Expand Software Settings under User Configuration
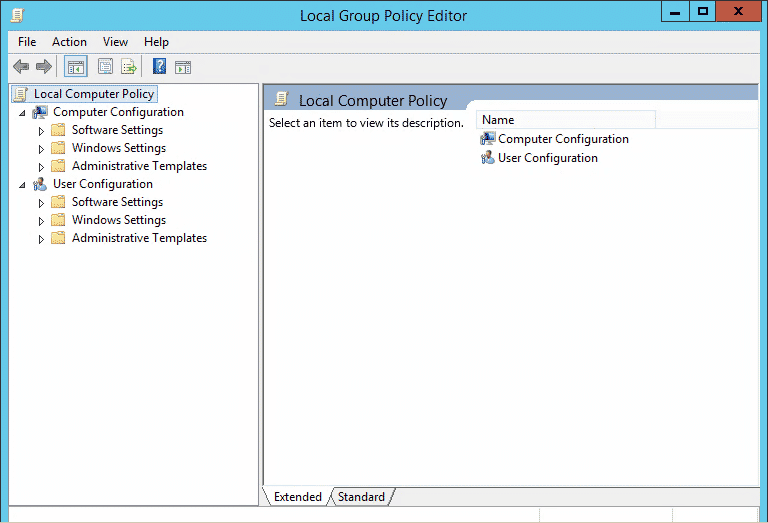 41,203
